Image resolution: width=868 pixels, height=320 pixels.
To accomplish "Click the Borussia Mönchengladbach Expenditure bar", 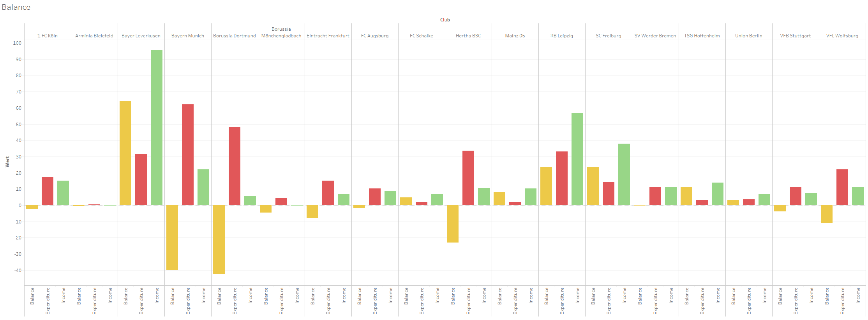I will [x=281, y=202].
